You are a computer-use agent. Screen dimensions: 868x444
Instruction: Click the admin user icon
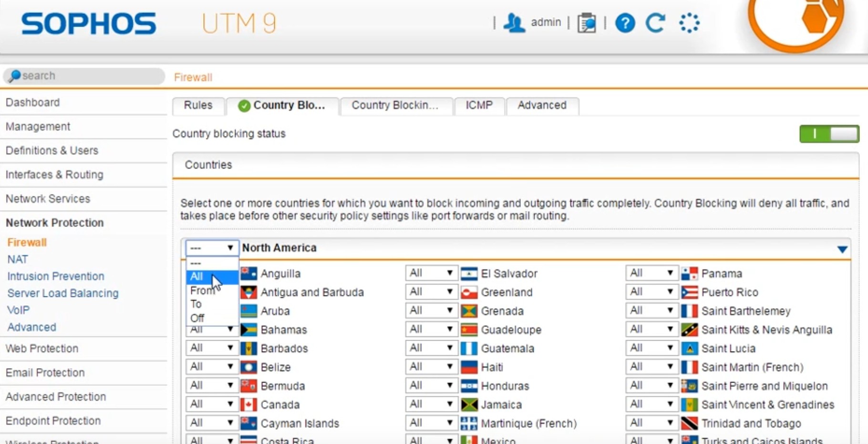[x=514, y=22]
